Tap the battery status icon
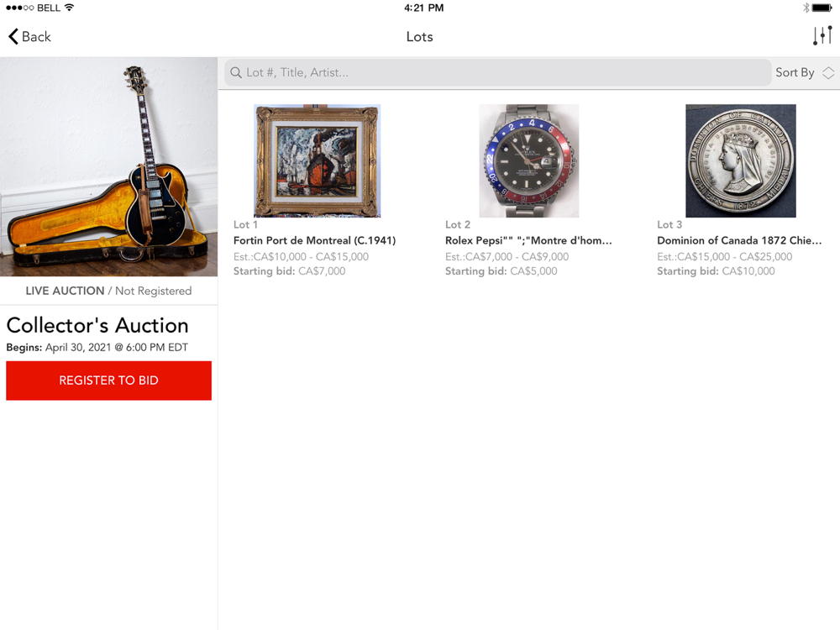 tap(821, 8)
